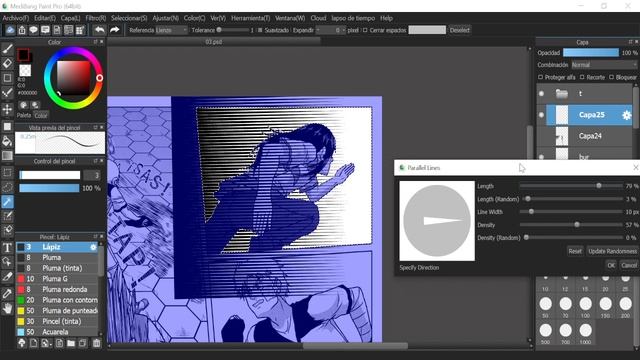Click the duplicate brush icon
Viewport: 640px width, 360px height.
pyautogui.click(x=82, y=343)
